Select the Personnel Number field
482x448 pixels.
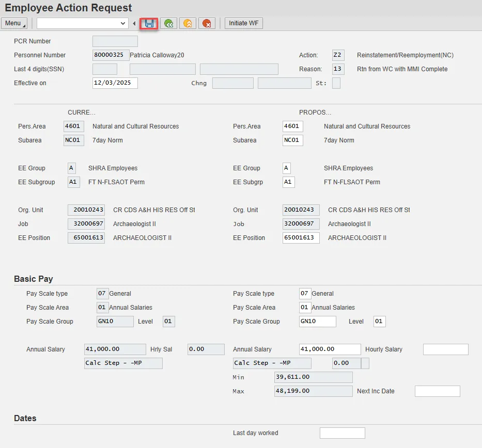pyautogui.click(x=110, y=55)
